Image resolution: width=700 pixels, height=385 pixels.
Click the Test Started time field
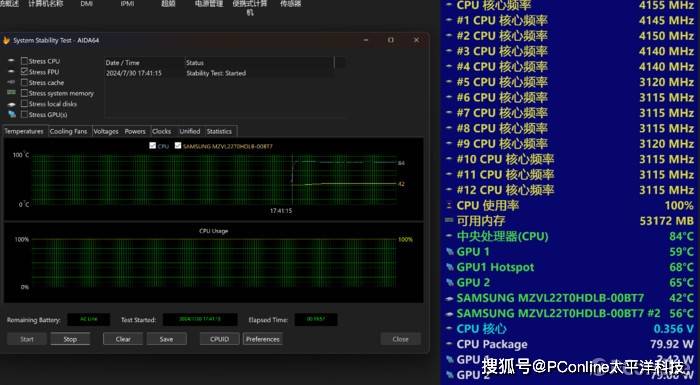click(x=200, y=320)
